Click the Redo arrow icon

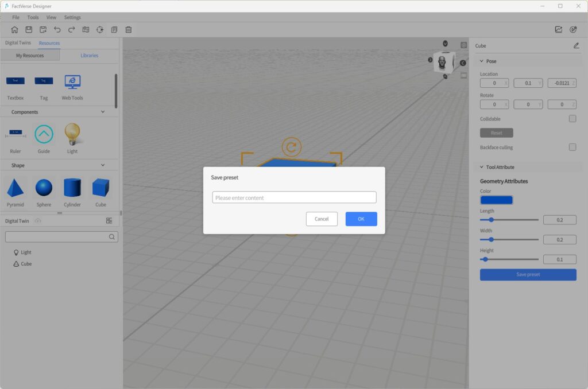[x=72, y=30]
